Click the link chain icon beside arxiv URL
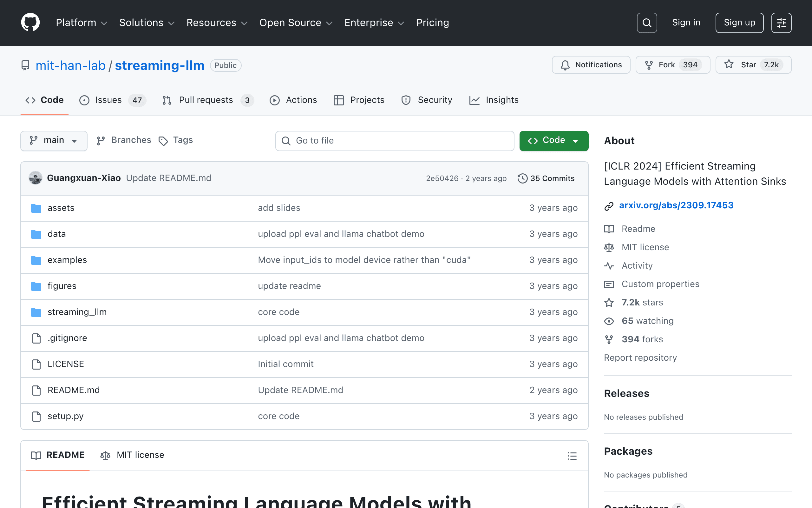This screenshot has height=508, width=812. click(609, 206)
